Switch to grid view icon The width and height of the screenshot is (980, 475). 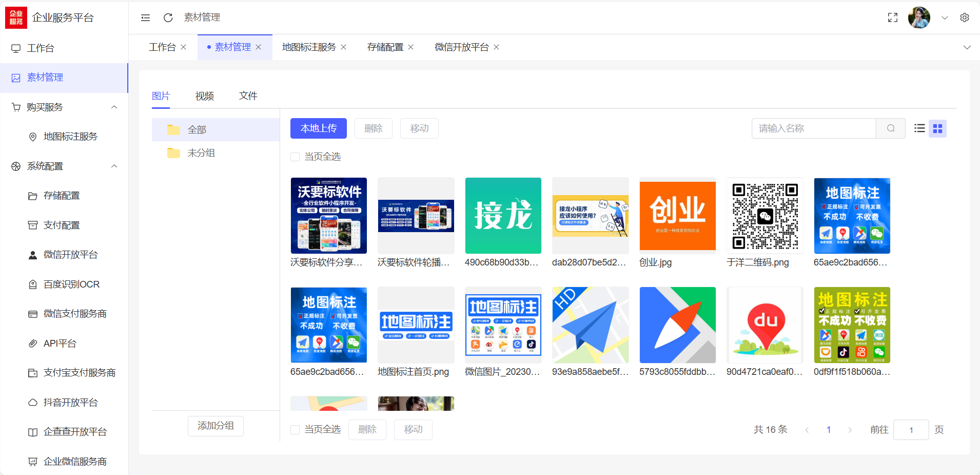[x=937, y=128]
